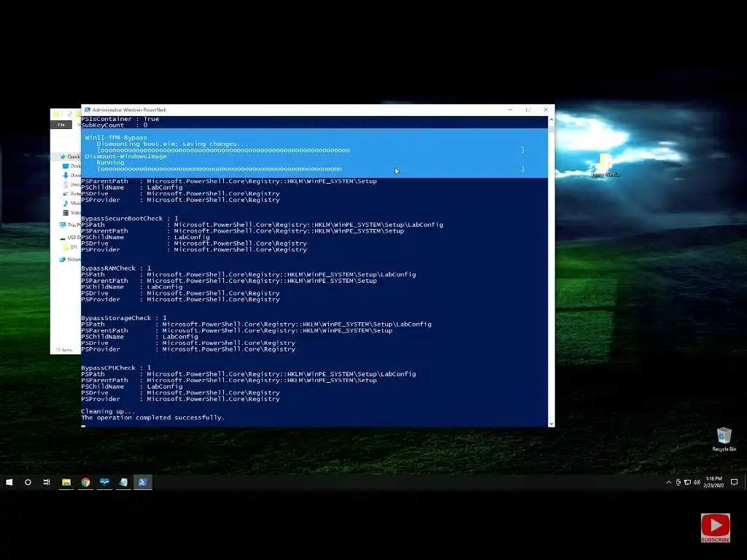Click 'The operation completed successfully.' line
747x560 pixels.
point(152,418)
